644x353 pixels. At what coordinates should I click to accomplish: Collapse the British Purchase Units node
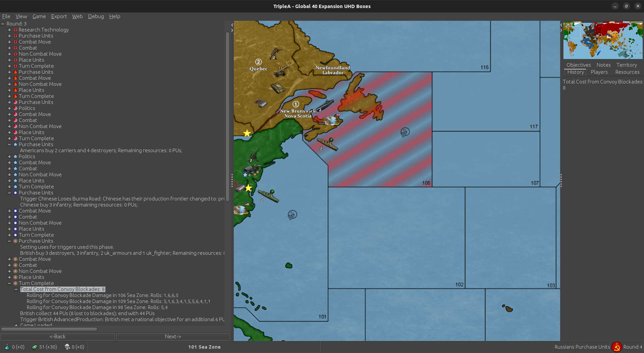coord(9,241)
